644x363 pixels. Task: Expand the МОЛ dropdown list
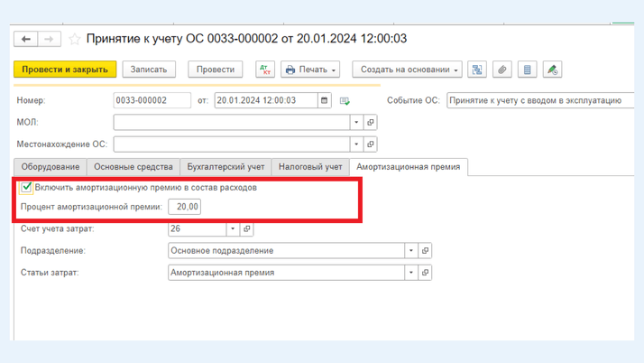coord(356,122)
